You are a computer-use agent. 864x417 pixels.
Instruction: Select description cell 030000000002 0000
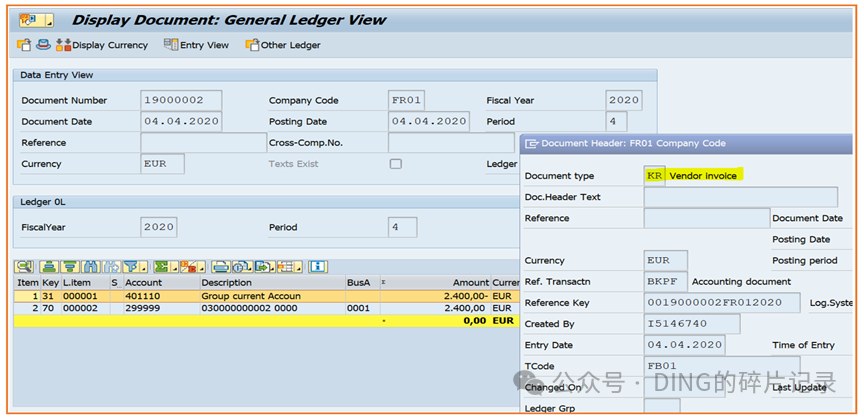(x=272, y=308)
